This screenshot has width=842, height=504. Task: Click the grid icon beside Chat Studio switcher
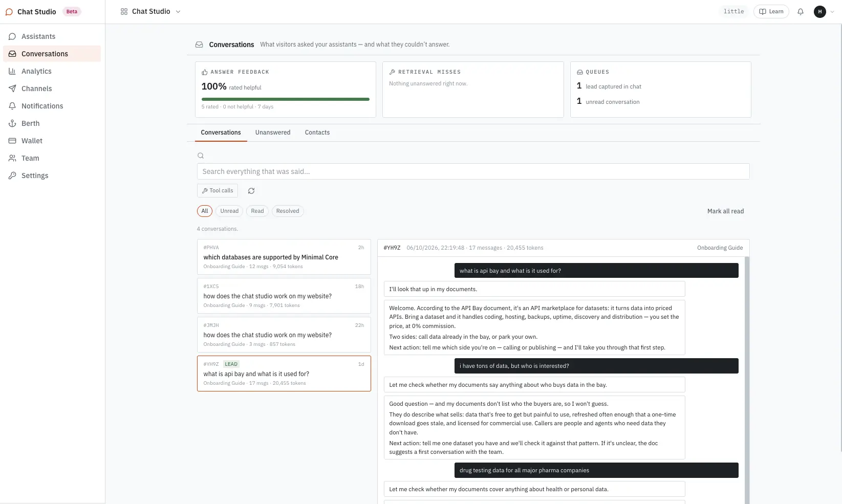124,12
